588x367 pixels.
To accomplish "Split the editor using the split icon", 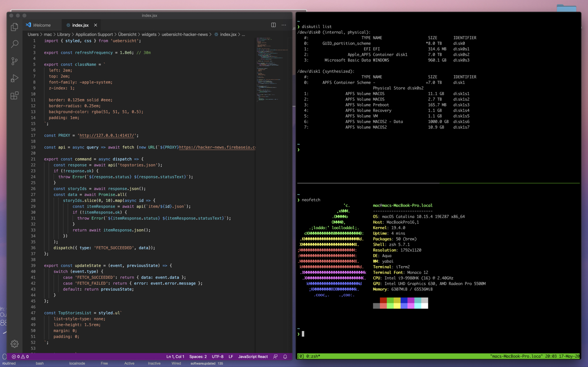I will [273, 25].
